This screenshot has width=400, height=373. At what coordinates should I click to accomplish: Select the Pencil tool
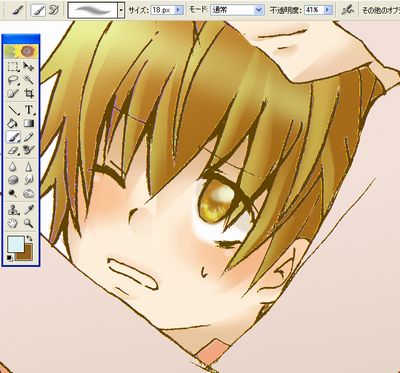tap(29, 137)
